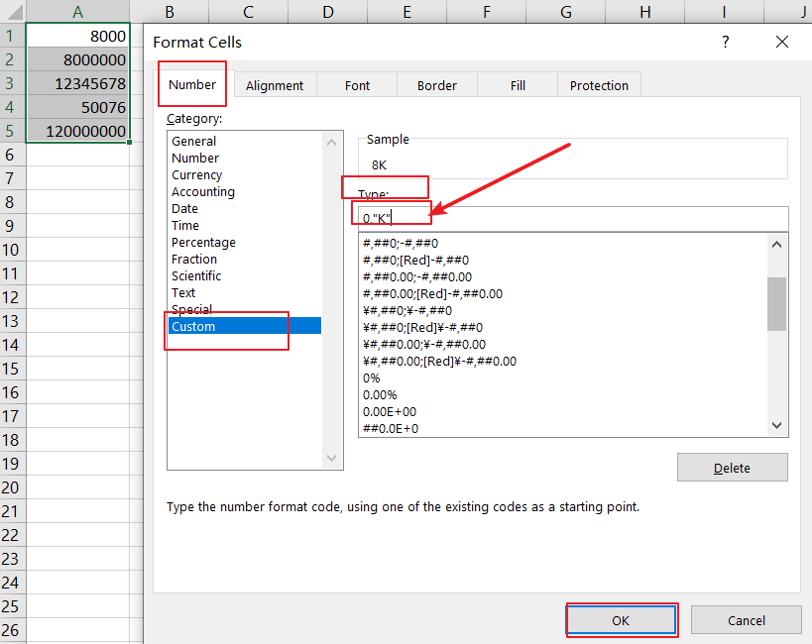
Task: Confirm with the OK button
Action: pos(622,619)
